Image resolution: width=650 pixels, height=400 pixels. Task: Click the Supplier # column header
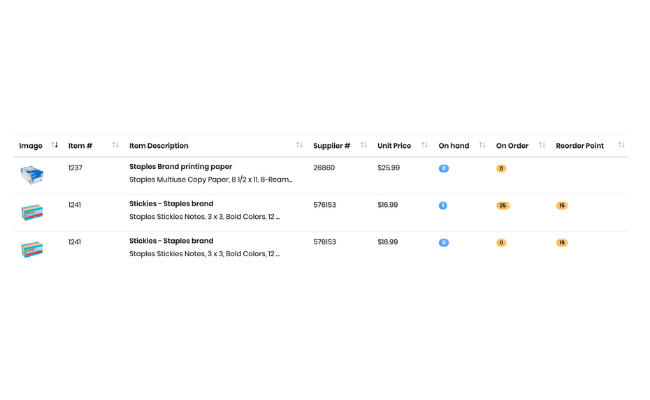pos(332,146)
